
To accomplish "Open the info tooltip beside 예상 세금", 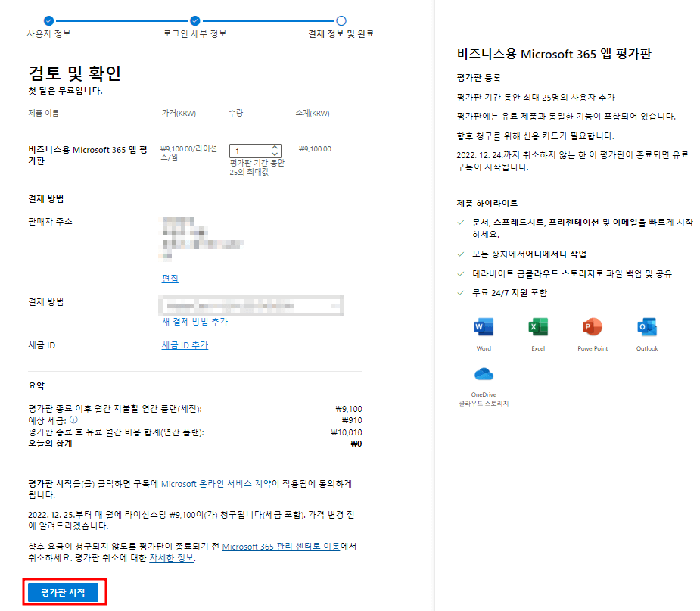I will click(x=73, y=421).
